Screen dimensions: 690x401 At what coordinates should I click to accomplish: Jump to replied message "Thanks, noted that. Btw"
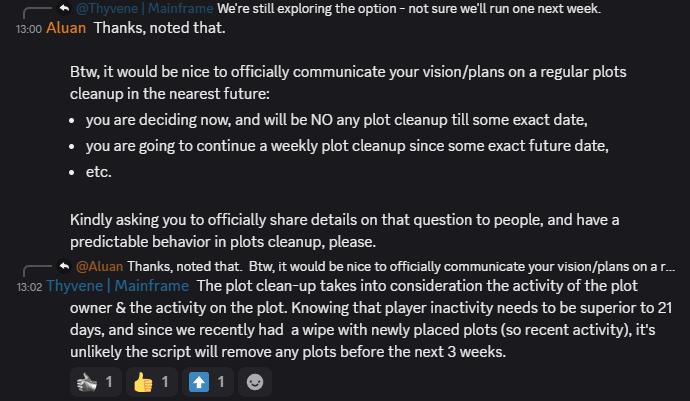(400, 266)
